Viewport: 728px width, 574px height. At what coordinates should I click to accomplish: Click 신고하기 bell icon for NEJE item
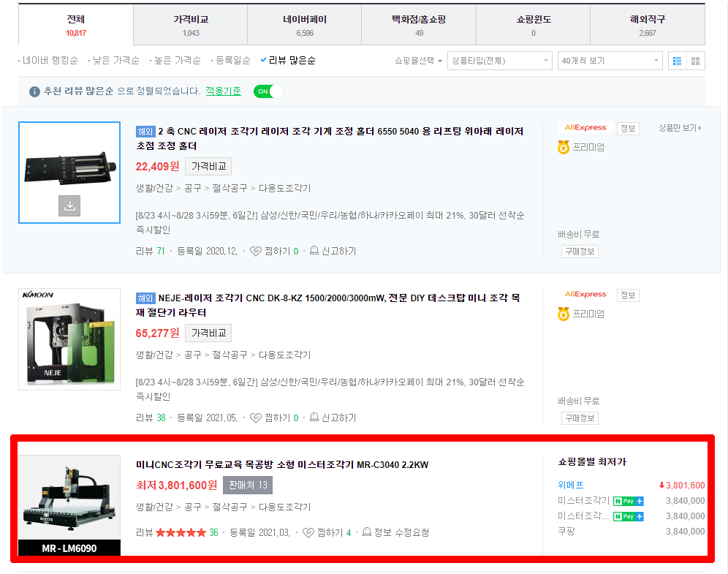coord(314,418)
